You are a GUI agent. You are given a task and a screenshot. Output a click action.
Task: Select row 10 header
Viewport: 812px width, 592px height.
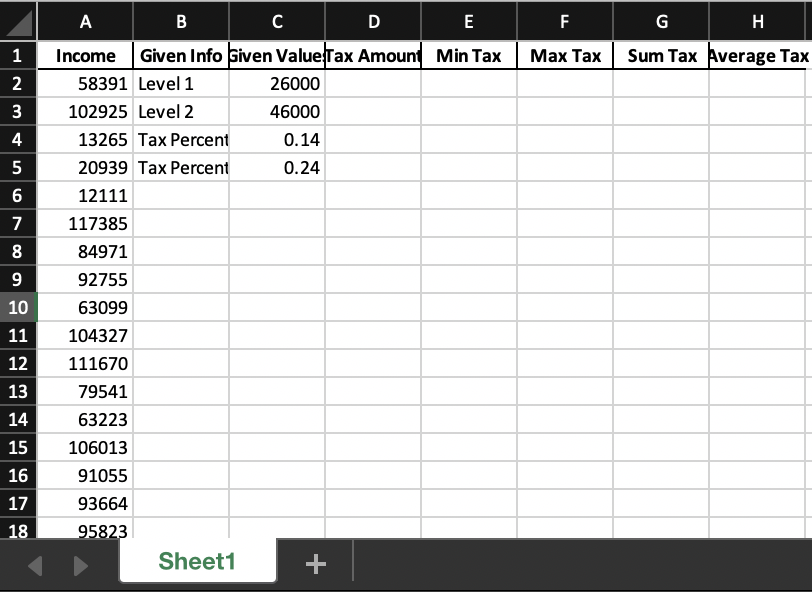pos(19,308)
